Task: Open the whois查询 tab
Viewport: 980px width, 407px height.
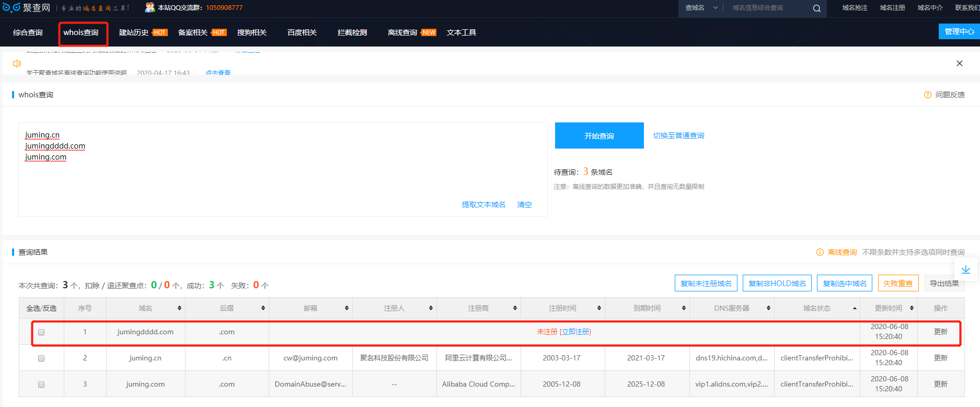Action: 81,32
